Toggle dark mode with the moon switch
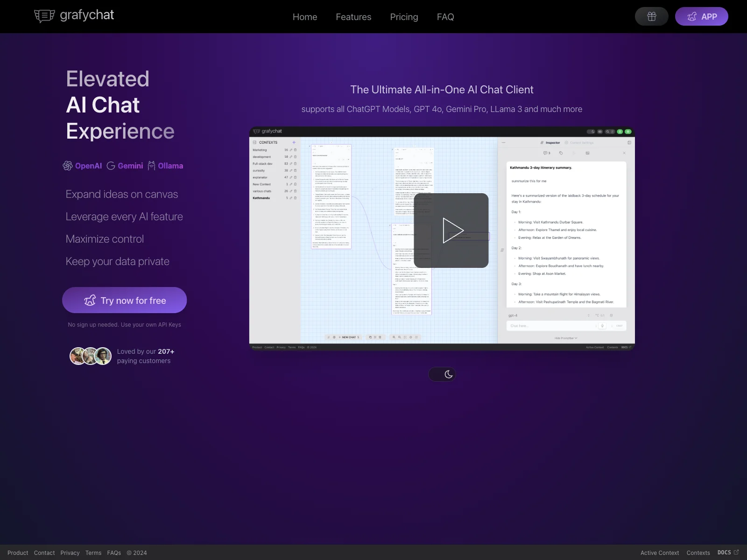The width and height of the screenshot is (747, 560). coord(442,374)
